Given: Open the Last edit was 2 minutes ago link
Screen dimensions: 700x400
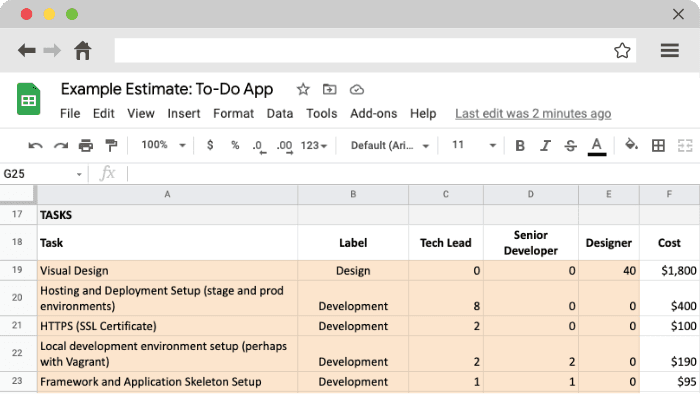Looking at the screenshot, I should coord(533,114).
